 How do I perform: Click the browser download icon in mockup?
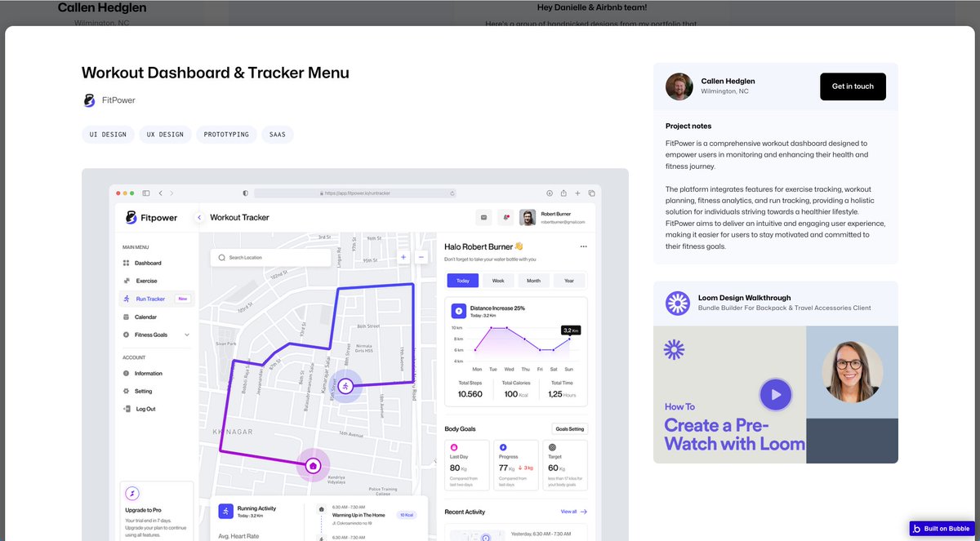[x=549, y=193]
